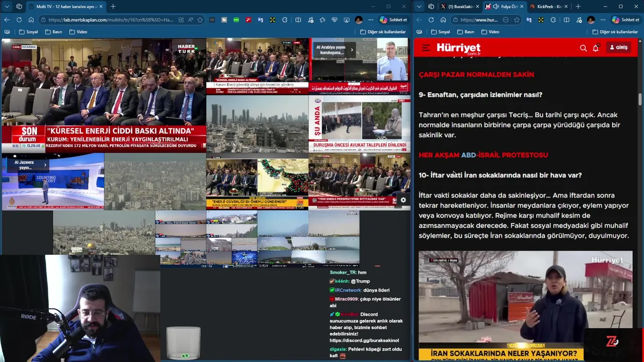
Task: Select the ŞU ANDA courtroom stream tile
Action: (x=360, y=124)
